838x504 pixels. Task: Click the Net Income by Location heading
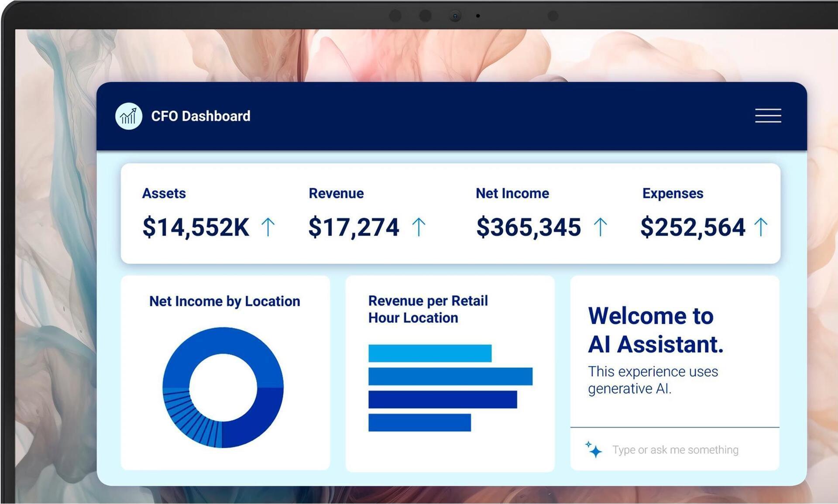tap(224, 301)
